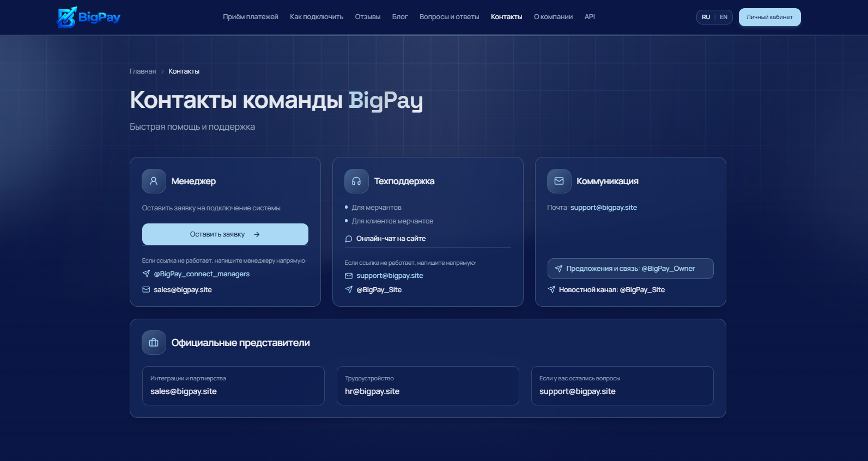Click Предложения и связь: @BigPay_Owner button
This screenshot has height=461, width=868.
click(x=630, y=269)
